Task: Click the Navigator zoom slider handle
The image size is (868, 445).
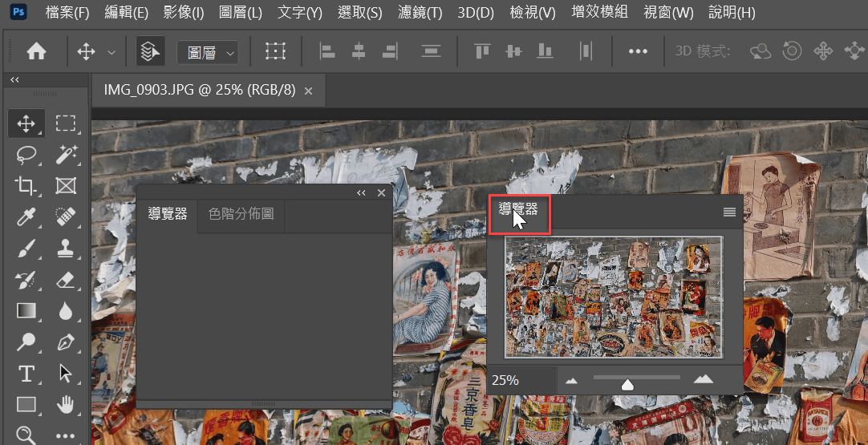Action: click(x=627, y=384)
